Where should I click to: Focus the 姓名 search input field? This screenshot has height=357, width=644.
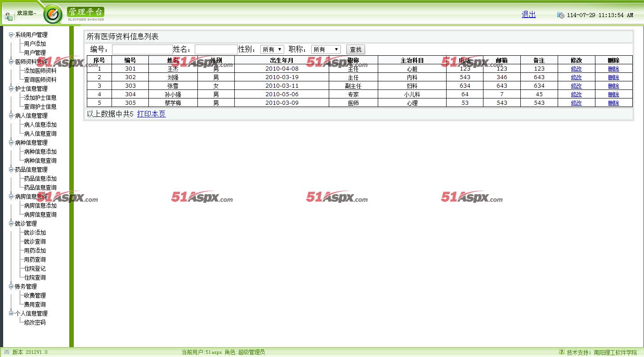(216, 49)
